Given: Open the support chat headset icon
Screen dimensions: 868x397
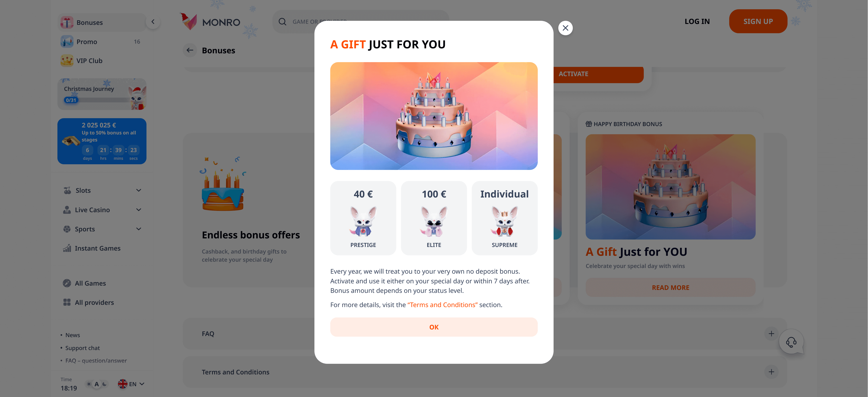Looking at the screenshot, I should (x=791, y=342).
